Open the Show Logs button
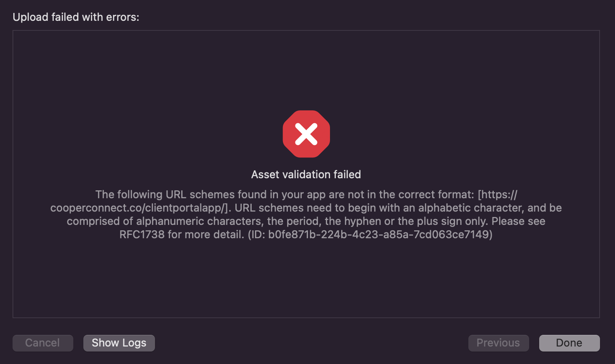Viewport: 615px width, 364px height. (x=119, y=343)
